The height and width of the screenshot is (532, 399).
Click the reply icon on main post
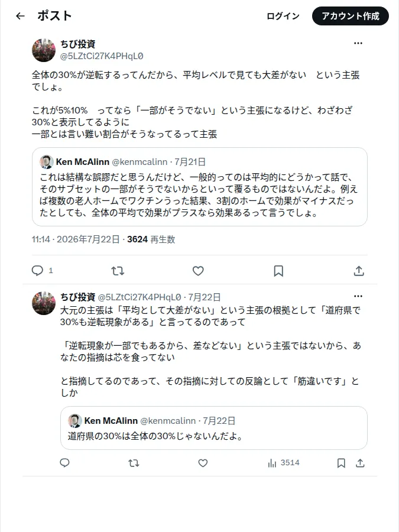[x=37, y=270]
